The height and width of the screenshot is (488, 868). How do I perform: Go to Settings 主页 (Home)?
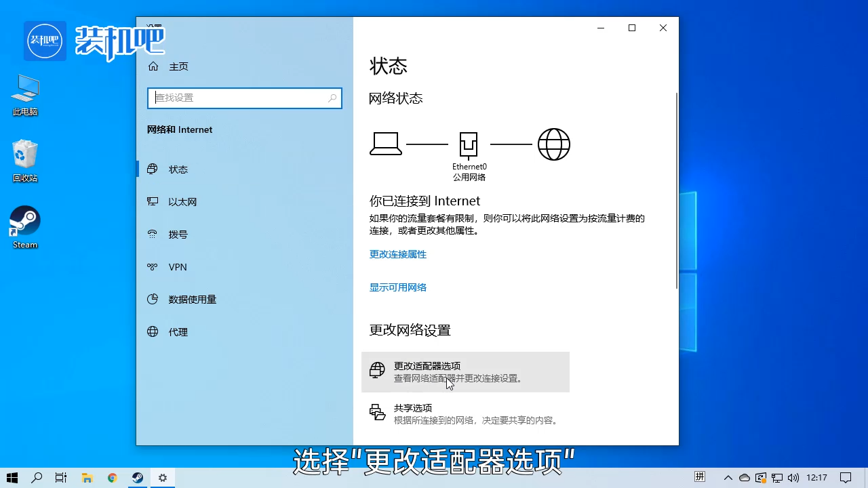coord(178,66)
